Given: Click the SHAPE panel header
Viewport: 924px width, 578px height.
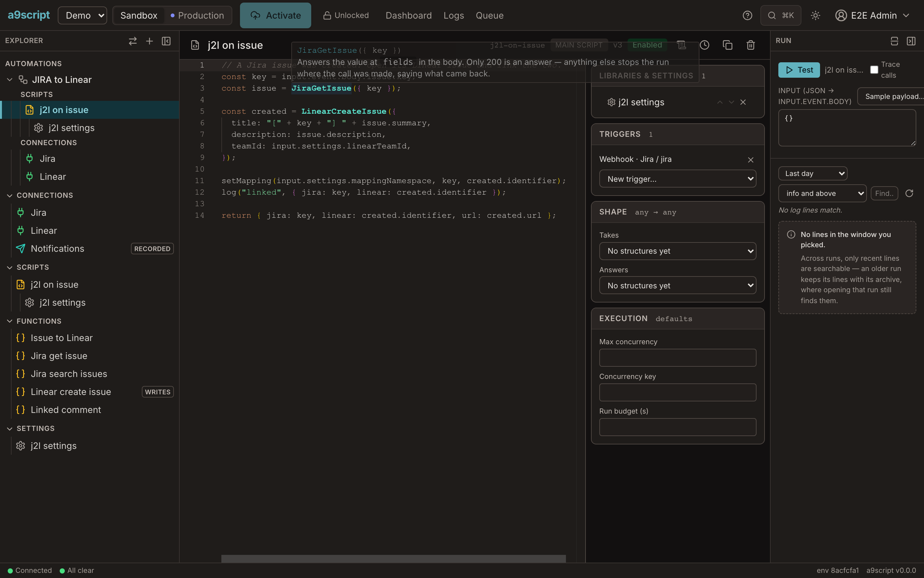Looking at the screenshot, I should [x=677, y=212].
